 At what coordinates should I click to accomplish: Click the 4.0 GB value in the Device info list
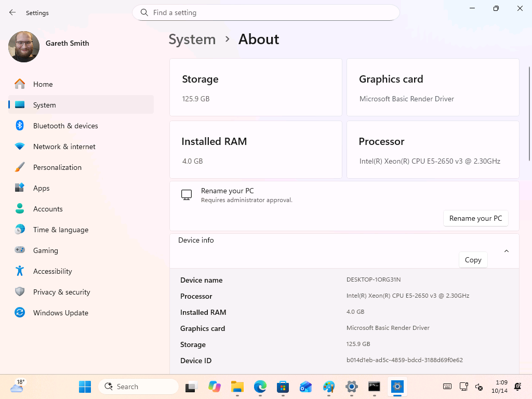click(x=355, y=312)
